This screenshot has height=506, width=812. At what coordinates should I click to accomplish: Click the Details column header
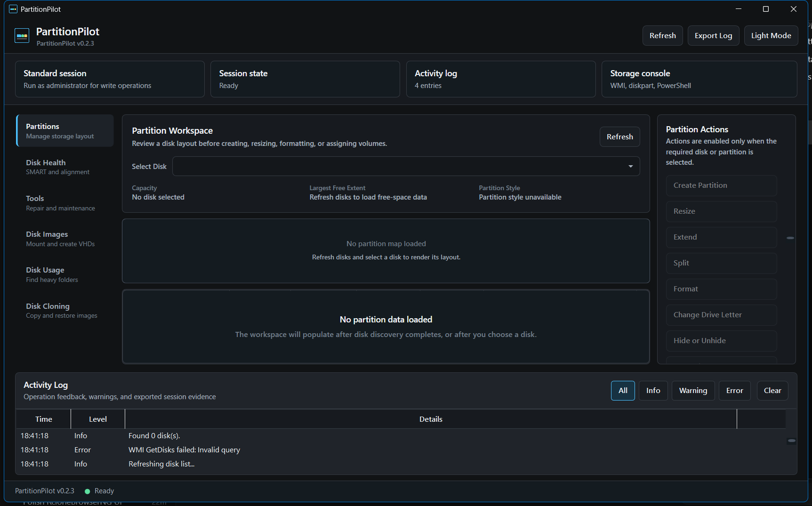point(431,419)
